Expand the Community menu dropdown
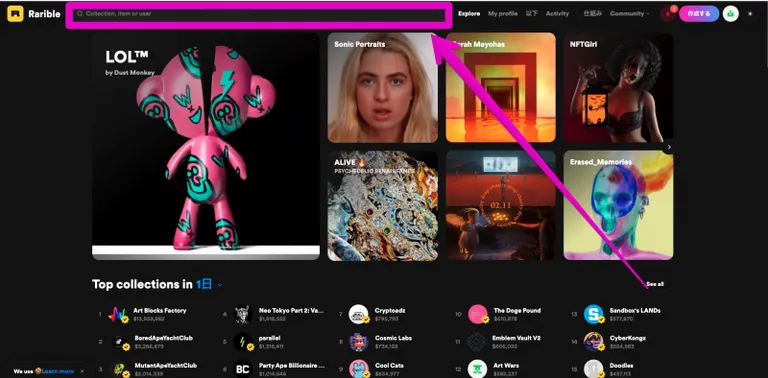The height and width of the screenshot is (378, 768). point(629,14)
